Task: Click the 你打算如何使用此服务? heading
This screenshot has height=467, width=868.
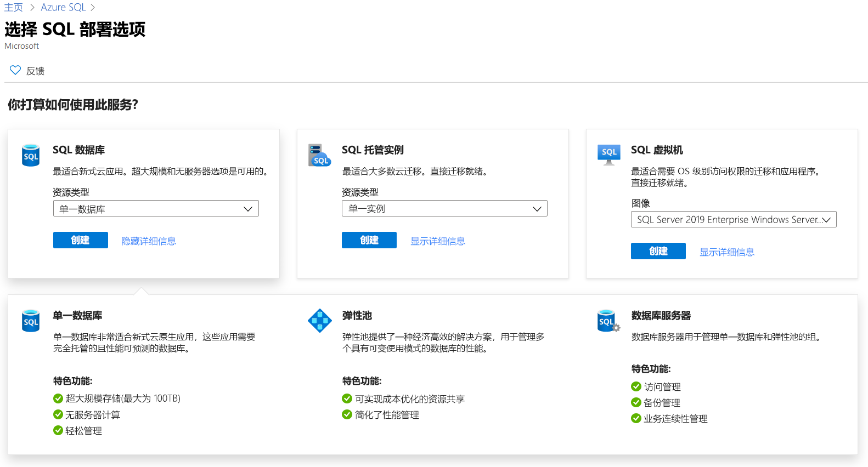Action: pos(73,105)
